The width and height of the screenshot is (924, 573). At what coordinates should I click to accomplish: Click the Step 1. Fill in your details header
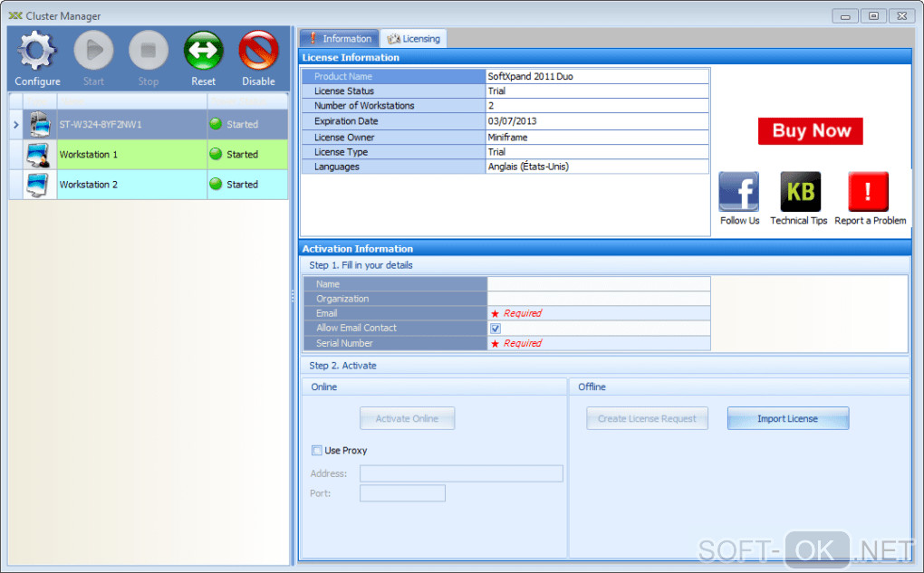click(x=361, y=265)
